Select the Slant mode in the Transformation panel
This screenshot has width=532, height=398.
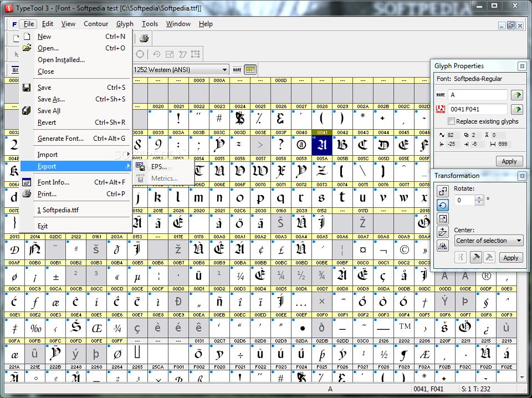pyautogui.click(x=442, y=232)
